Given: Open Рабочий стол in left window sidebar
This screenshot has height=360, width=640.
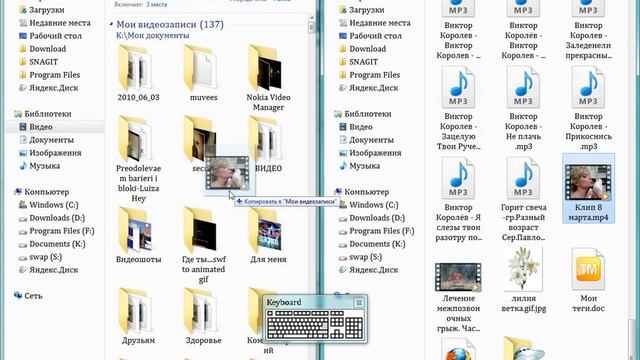Looking at the screenshot, I should pyautogui.click(x=50, y=36).
